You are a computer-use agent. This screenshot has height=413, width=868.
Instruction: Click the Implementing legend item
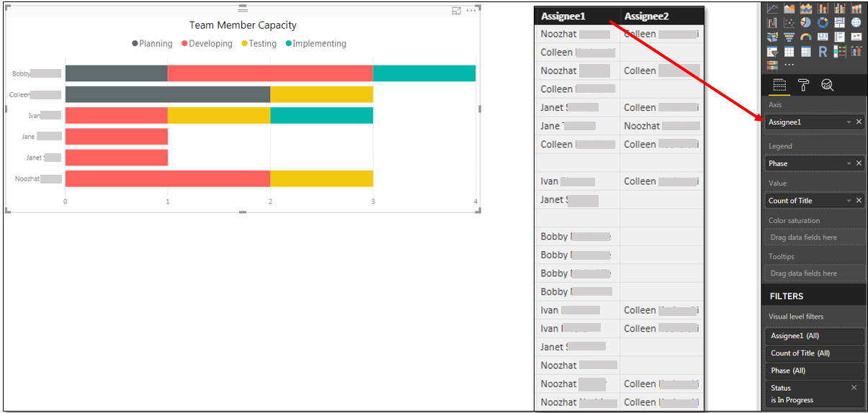click(x=316, y=44)
